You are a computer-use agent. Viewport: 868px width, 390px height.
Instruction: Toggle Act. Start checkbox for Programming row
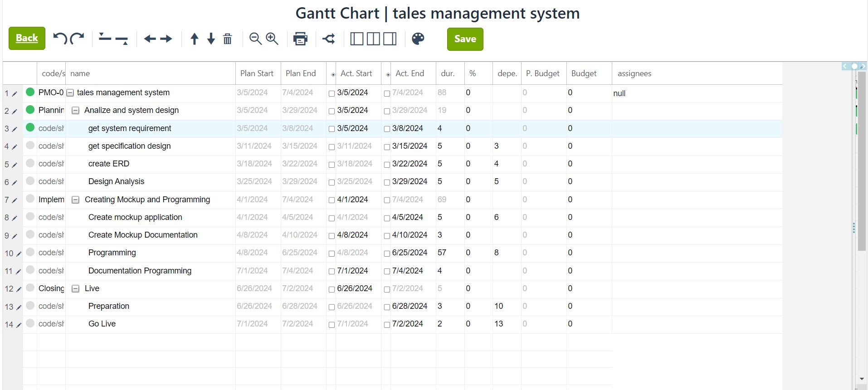point(332,253)
